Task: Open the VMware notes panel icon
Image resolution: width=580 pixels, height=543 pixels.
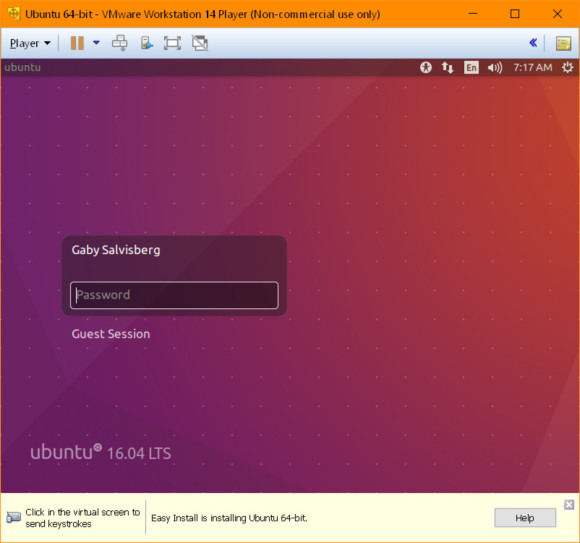Action: (x=563, y=43)
